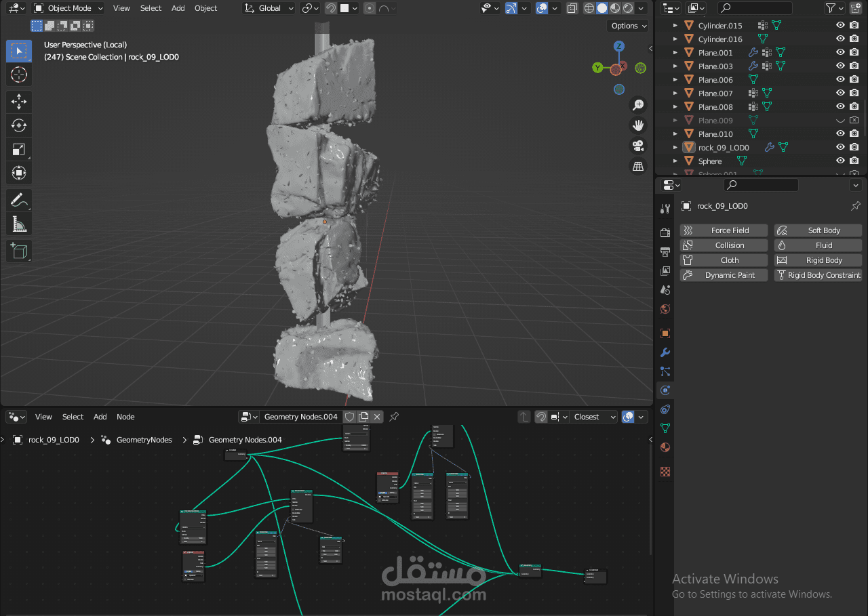
Task: Switch to perspective/orthographic grid view icon
Action: 637,166
